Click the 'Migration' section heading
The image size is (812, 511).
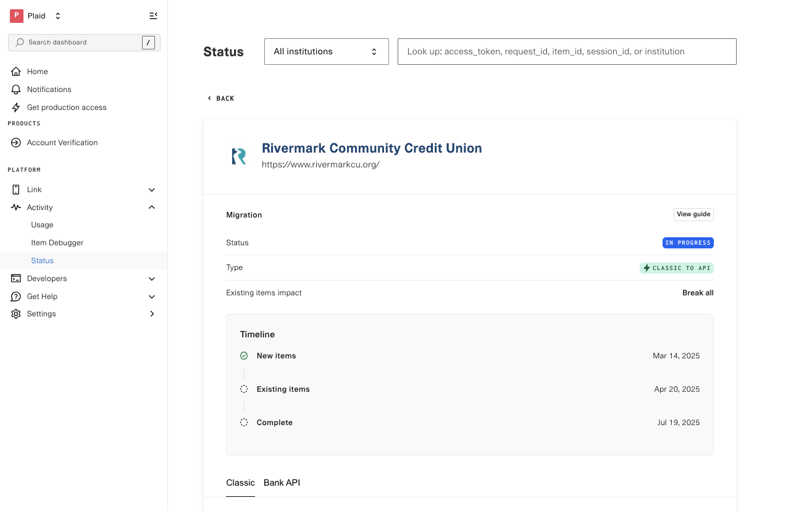pyautogui.click(x=244, y=215)
